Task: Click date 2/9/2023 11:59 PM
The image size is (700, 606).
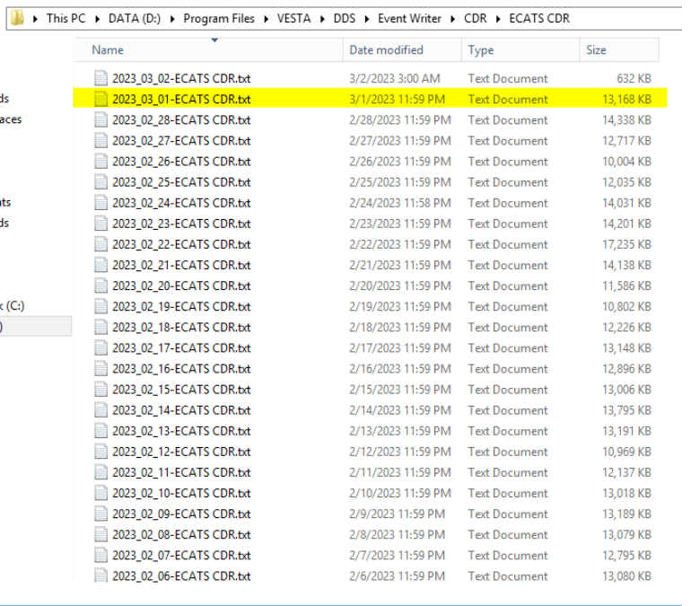Action: [x=397, y=514]
